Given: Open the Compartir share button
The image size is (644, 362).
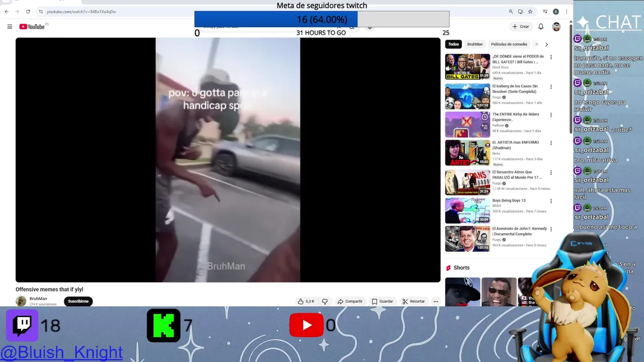Looking at the screenshot, I should click(x=350, y=301).
